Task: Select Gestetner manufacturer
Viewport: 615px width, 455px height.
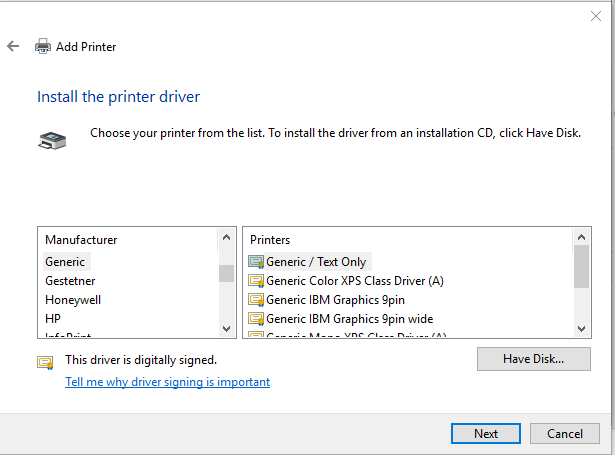Action: click(x=70, y=281)
